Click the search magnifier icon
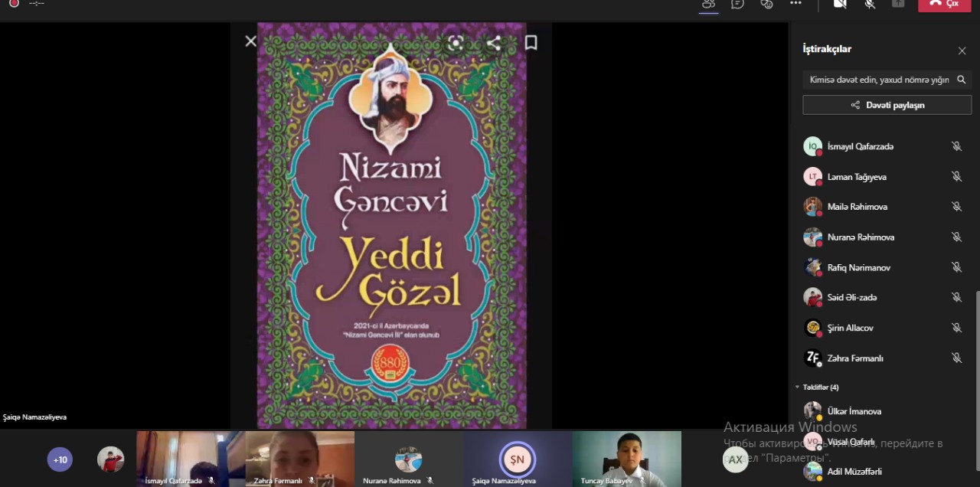The width and height of the screenshot is (980, 487). pos(962,80)
